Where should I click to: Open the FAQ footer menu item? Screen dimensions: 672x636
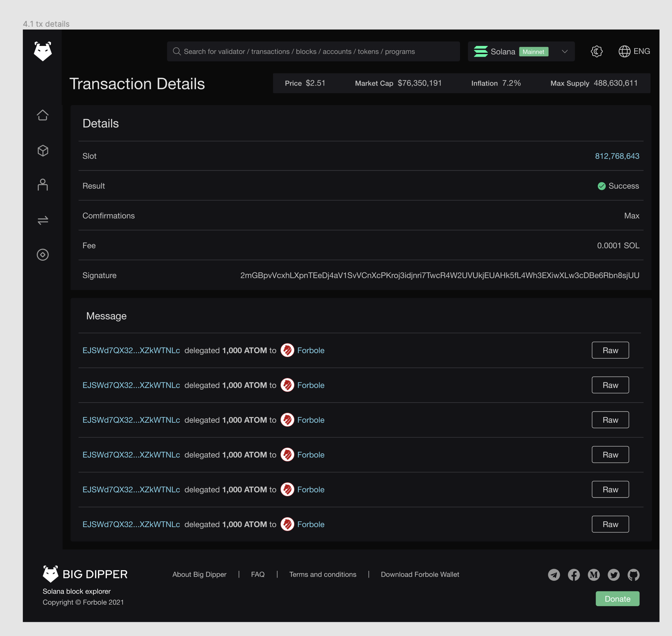click(258, 574)
